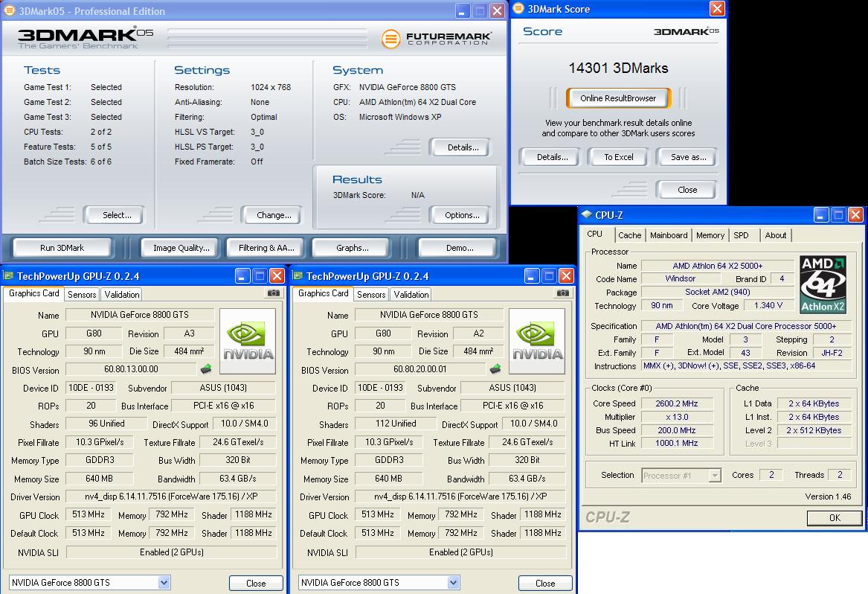Click the AMD Athlon X2 logo in CPU-Z

click(x=823, y=284)
